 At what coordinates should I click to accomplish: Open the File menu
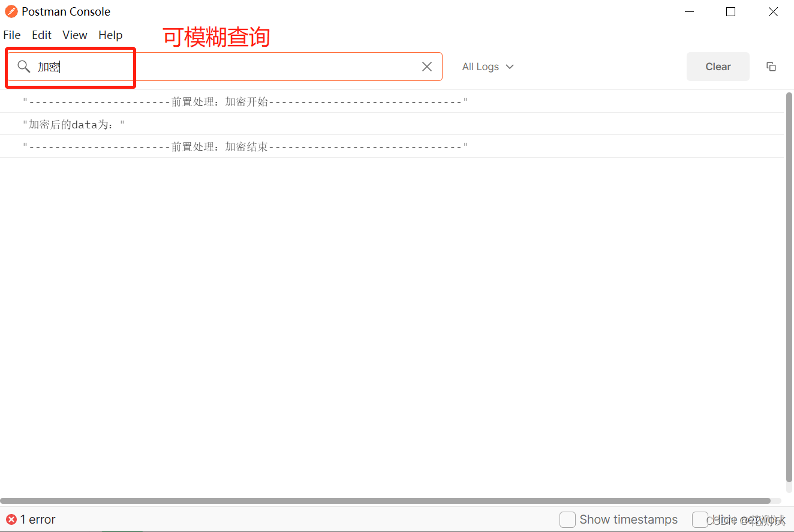tap(12, 35)
